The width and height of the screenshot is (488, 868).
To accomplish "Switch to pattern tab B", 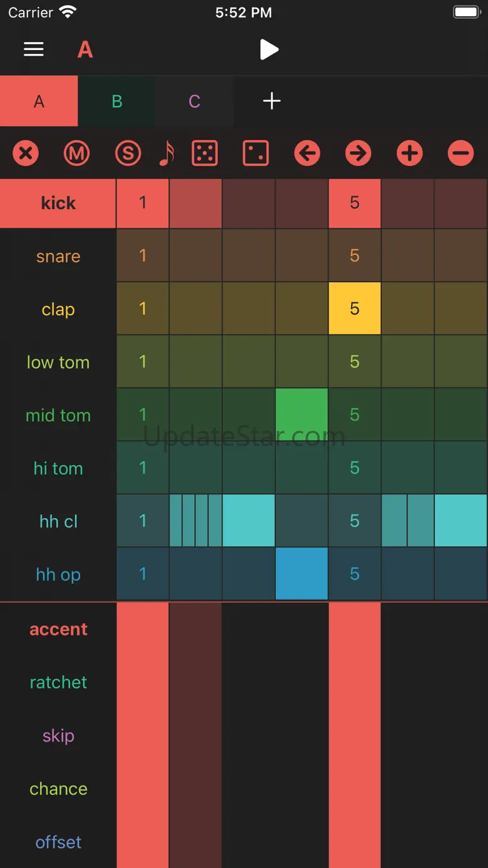I will click(x=117, y=101).
